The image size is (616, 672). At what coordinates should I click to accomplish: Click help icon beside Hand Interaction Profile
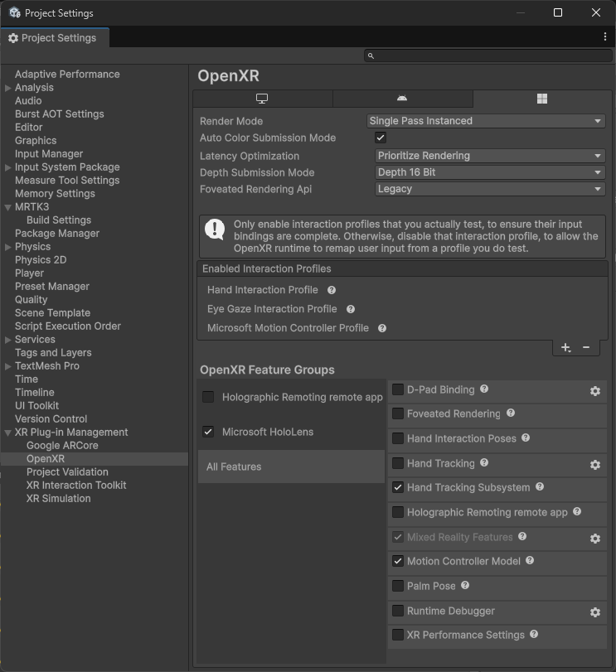click(332, 291)
